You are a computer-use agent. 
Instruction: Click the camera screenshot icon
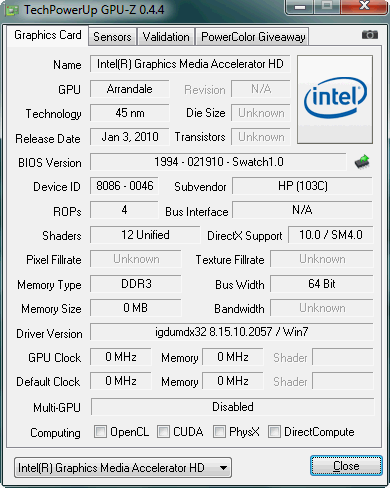(x=370, y=34)
